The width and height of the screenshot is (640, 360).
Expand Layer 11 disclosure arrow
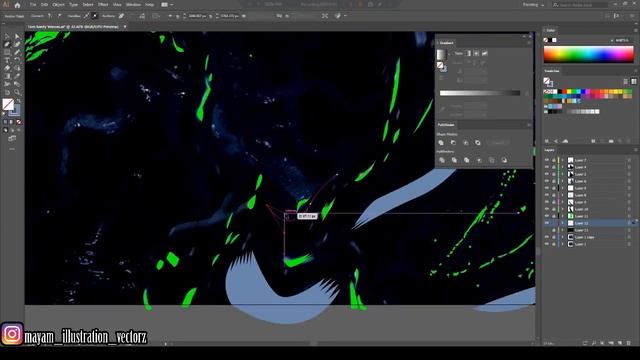tap(563, 216)
